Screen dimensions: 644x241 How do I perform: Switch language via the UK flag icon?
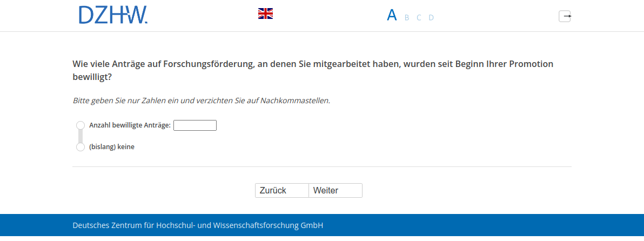(265, 14)
